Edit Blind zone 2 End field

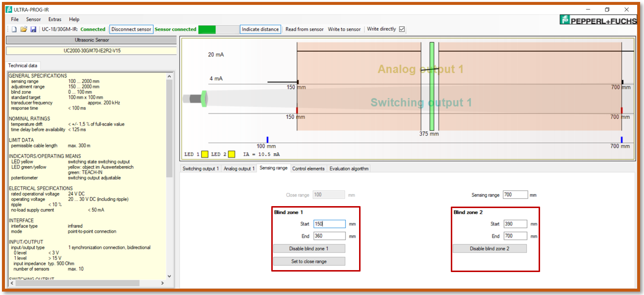click(515, 236)
